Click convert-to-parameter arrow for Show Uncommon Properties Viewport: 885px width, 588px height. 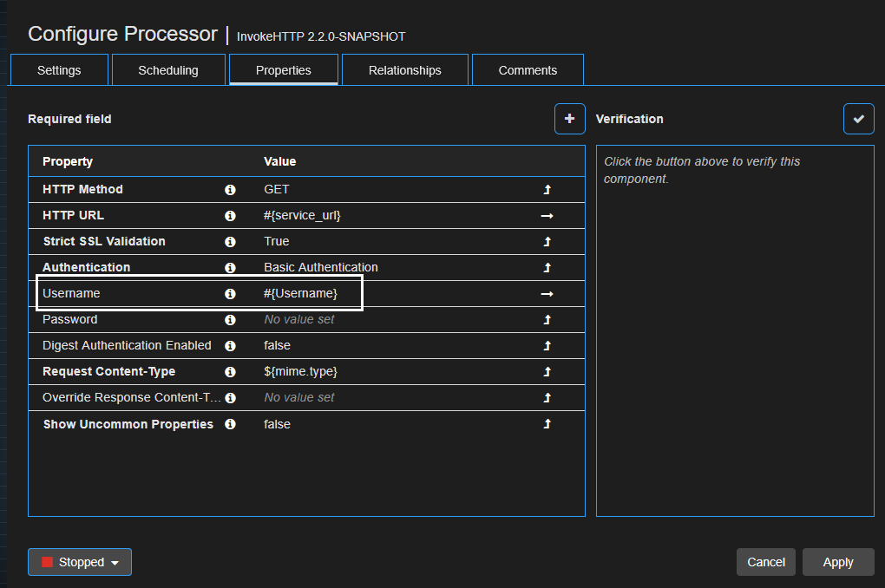click(547, 424)
